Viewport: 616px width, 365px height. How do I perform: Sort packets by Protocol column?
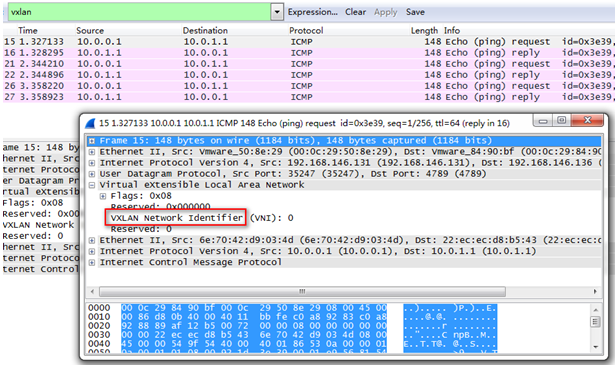(306, 30)
